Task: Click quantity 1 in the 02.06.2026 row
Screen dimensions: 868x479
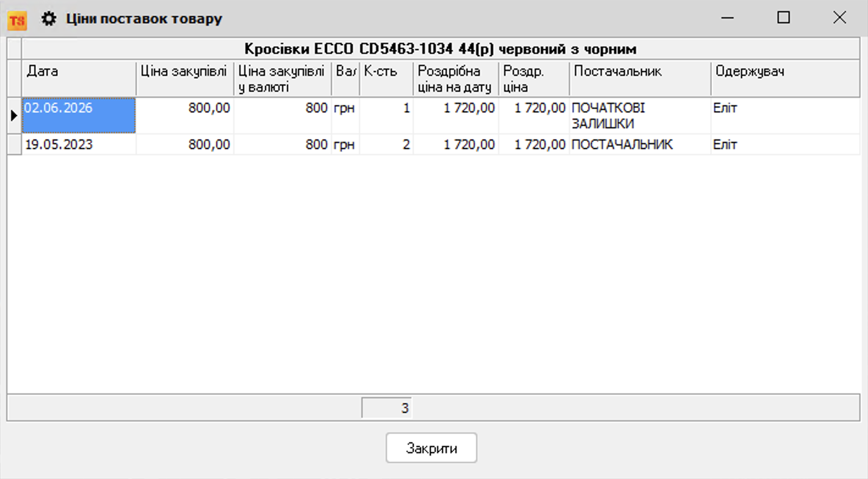Action: [x=386, y=115]
